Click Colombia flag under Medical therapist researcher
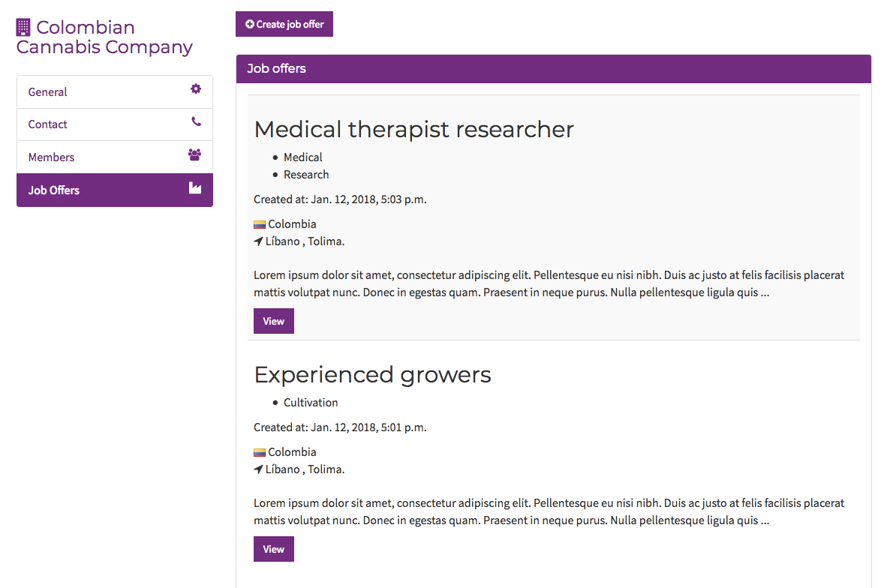 [x=260, y=224]
